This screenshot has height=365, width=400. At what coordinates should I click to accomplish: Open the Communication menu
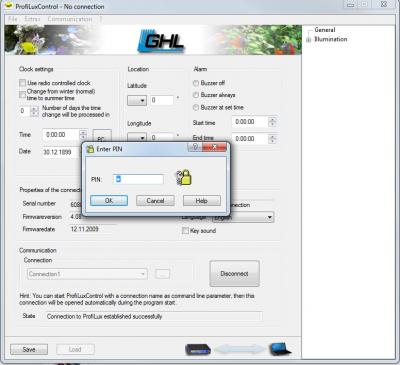click(70, 19)
